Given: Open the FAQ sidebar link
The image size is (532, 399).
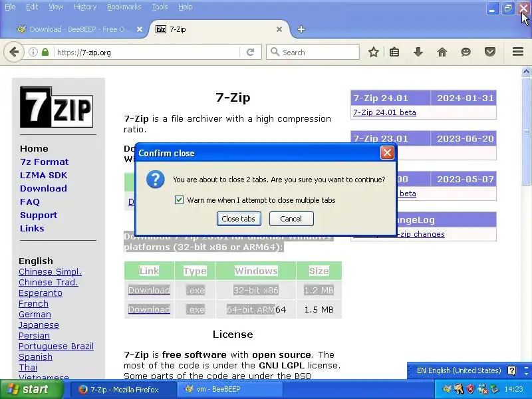Looking at the screenshot, I should (x=29, y=202).
